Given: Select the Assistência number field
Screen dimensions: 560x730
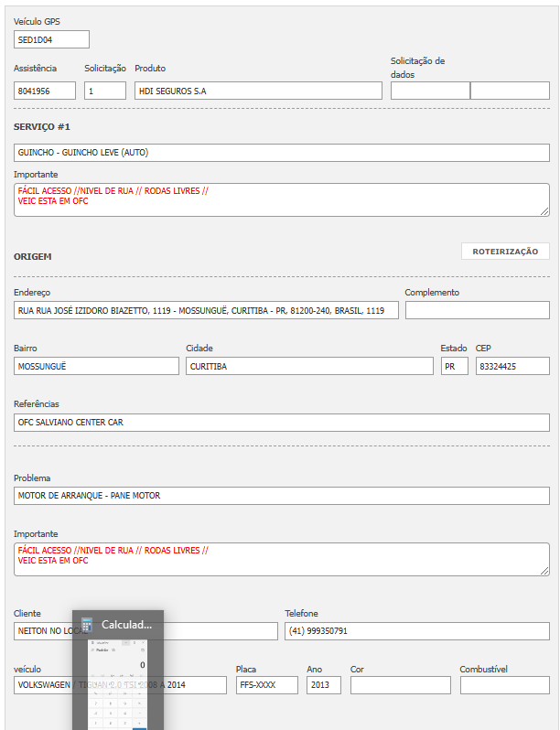Looking at the screenshot, I should pos(45,91).
